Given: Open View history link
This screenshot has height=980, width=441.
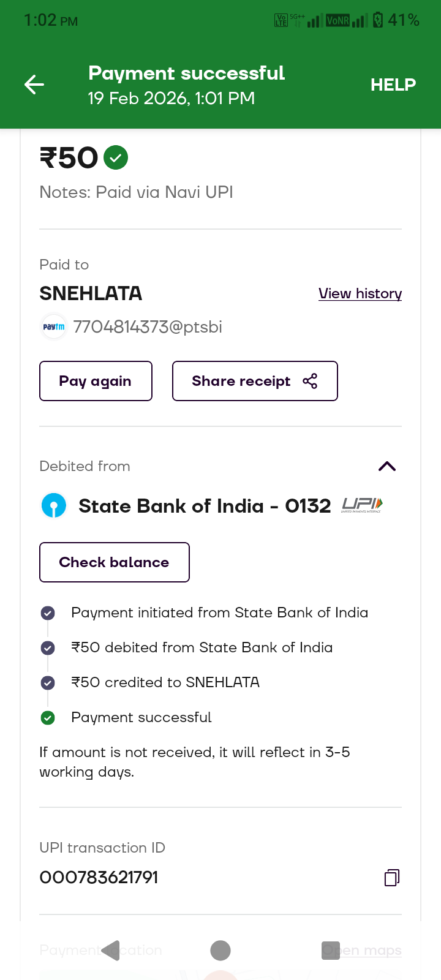Looking at the screenshot, I should [x=360, y=293].
